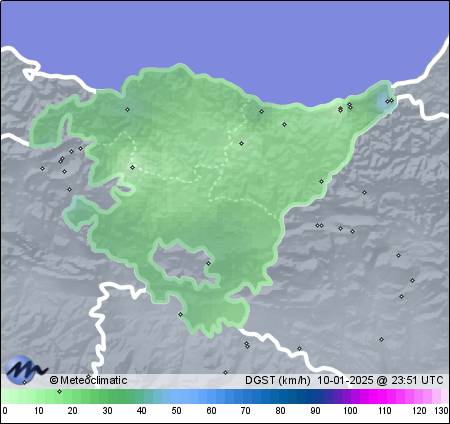Screen dimensions: 450x424
Task: Select the station marker inside the gray enclave
Action: [209, 263]
